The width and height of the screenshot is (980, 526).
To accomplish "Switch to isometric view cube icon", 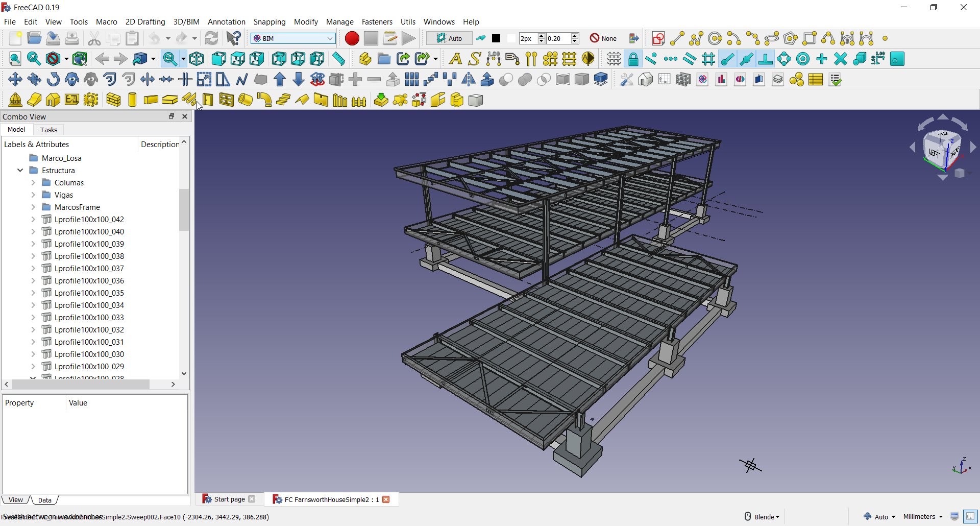I will point(197,59).
